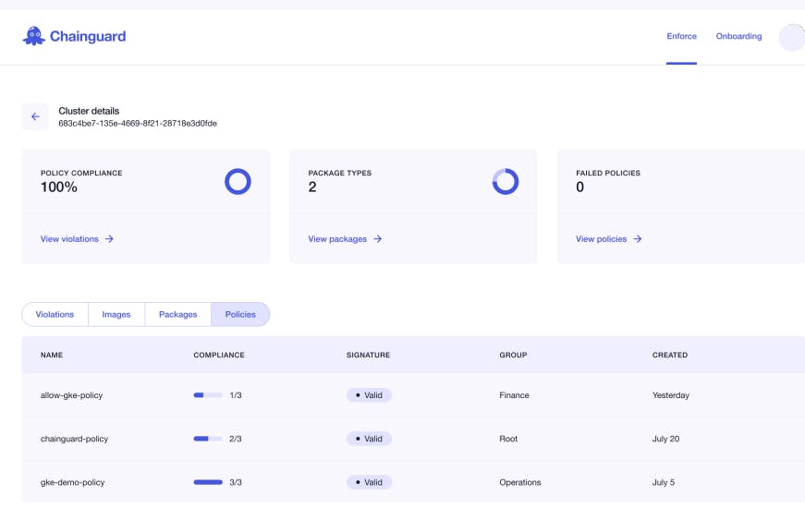Viewport: 805px width, 532px height.
Task: Open the Enforce navigation item
Action: click(x=681, y=37)
